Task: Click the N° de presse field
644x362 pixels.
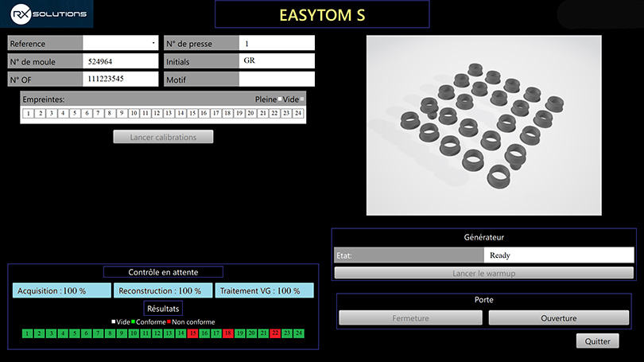Action: pyautogui.click(x=277, y=43)
